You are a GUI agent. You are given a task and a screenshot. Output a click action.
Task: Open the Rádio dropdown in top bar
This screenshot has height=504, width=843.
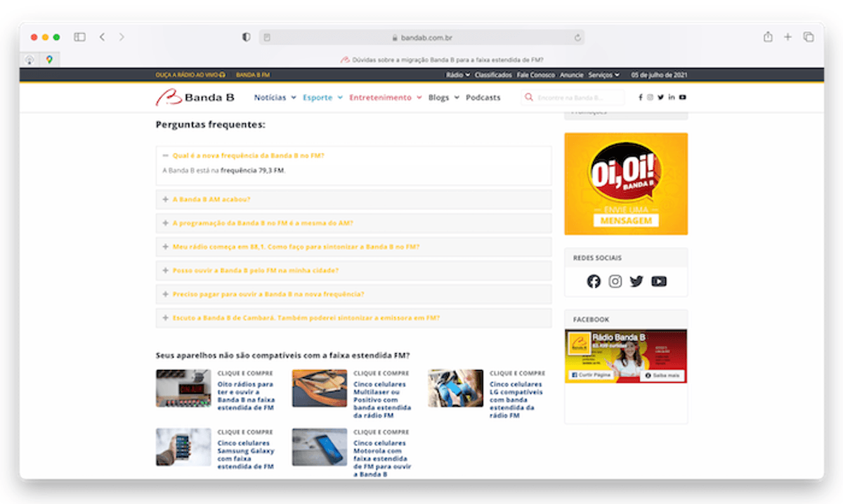459,74
